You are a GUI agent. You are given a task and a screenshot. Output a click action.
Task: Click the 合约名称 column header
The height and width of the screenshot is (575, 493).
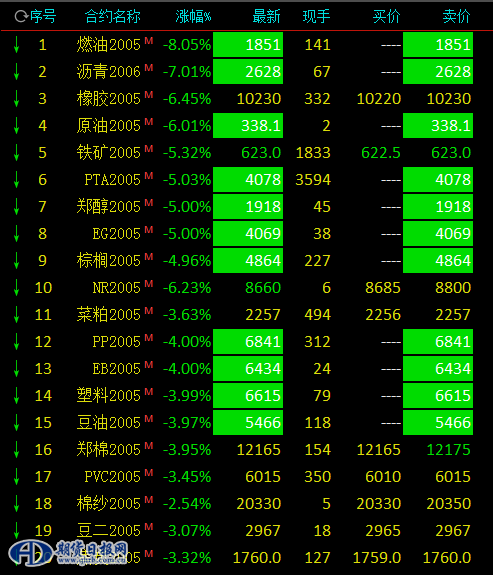point(113,17)
